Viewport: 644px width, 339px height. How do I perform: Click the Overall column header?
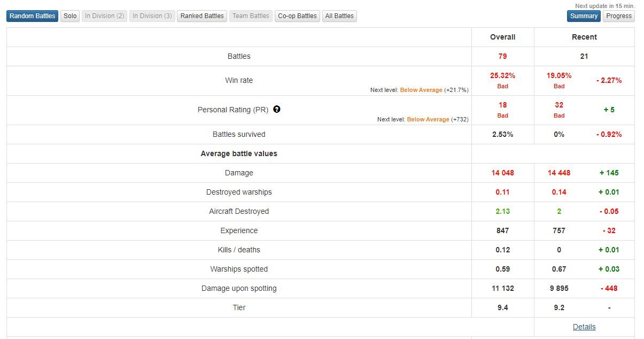pos(502,37)
